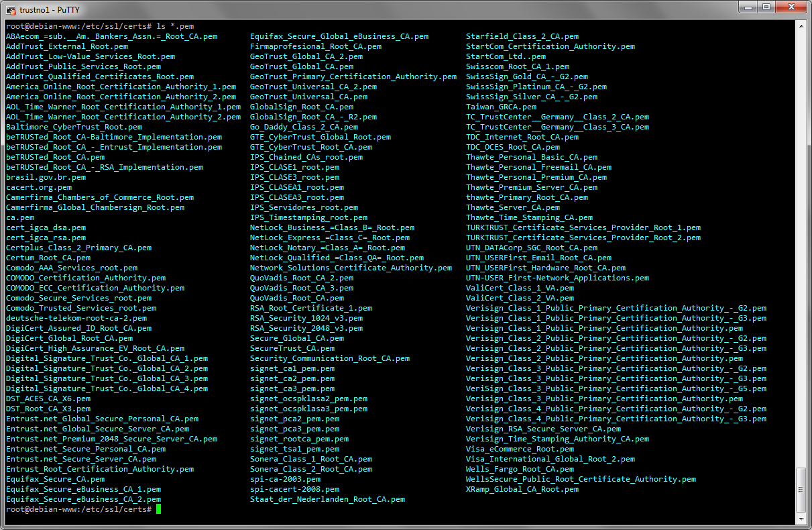Click "RSA_Root_Certificate_1.pem" file name
Viewport: 812px width, 530px height.
pyautogui.click(x=311, y=308)
